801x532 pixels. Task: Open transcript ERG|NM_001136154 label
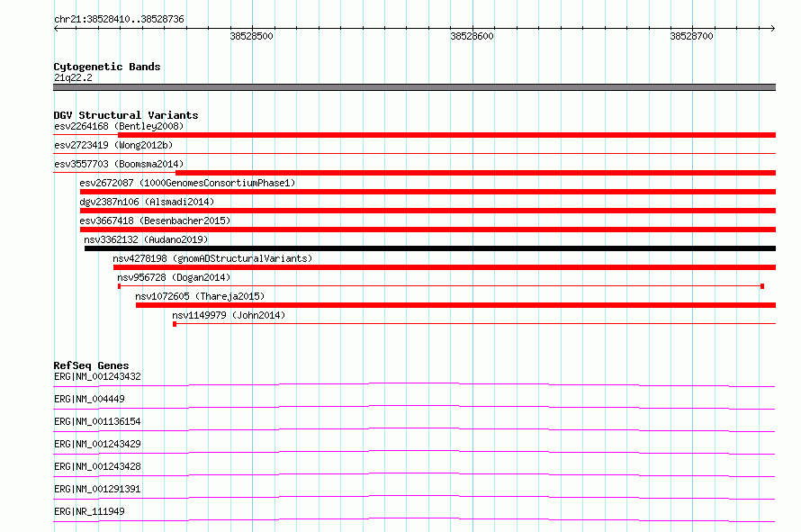point(97,421)
